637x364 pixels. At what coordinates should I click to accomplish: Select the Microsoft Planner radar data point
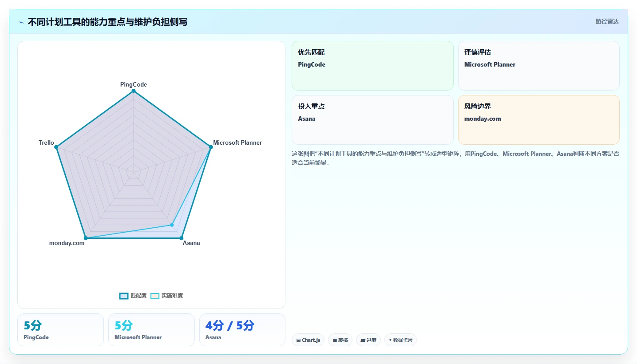click(x=210, y=147)
